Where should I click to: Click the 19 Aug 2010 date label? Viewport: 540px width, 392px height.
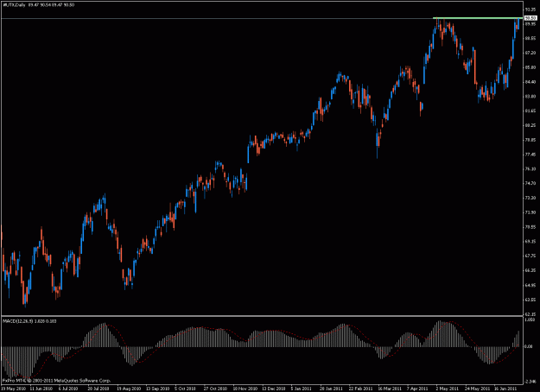click(129, 389)
